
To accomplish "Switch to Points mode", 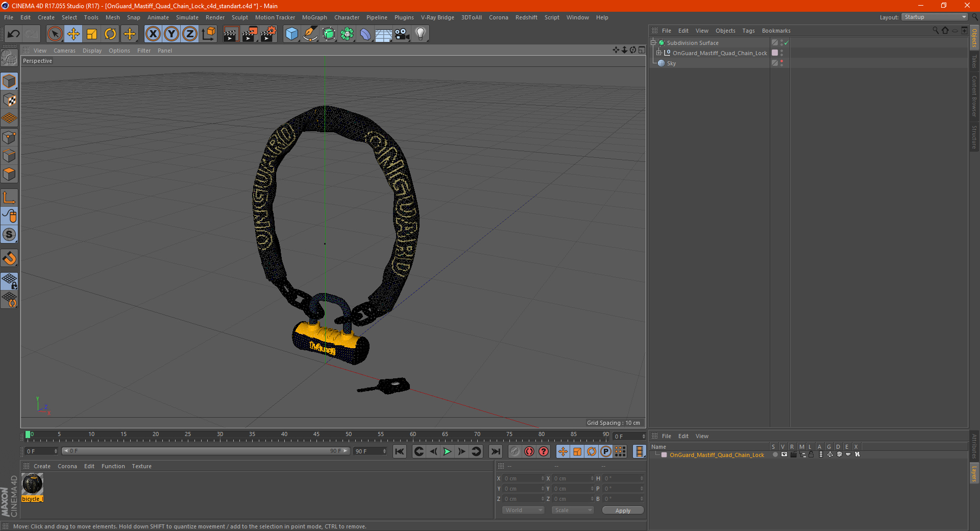I will coord(9,137).
